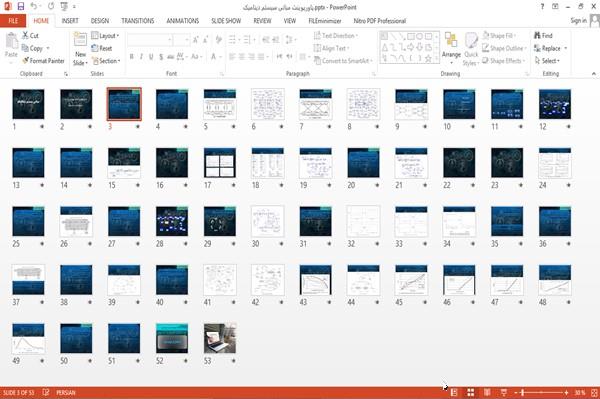Toggle Bold formatting button
Viewport: 600px width, 399px height.
pos(131,57)
